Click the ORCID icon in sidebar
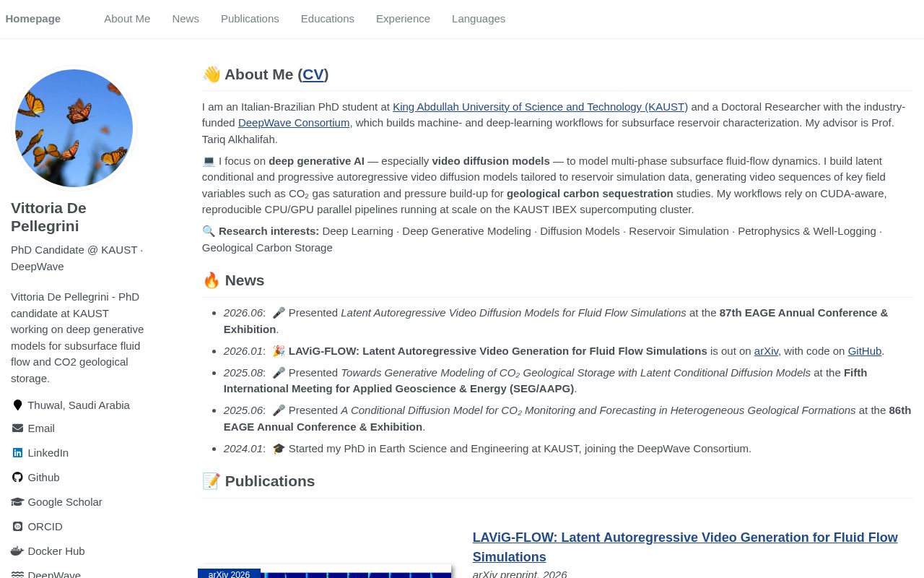The image size is (924, 578). 17,527
